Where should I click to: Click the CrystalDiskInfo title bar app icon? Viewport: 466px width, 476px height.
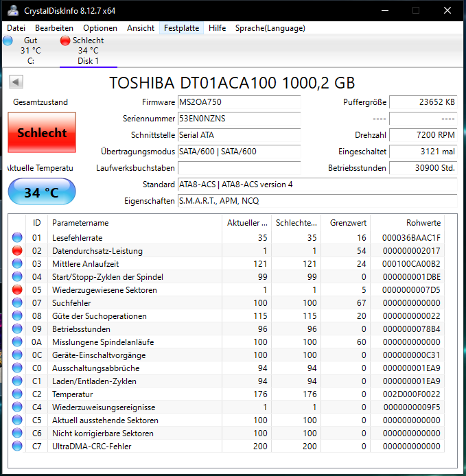(13, 10)
